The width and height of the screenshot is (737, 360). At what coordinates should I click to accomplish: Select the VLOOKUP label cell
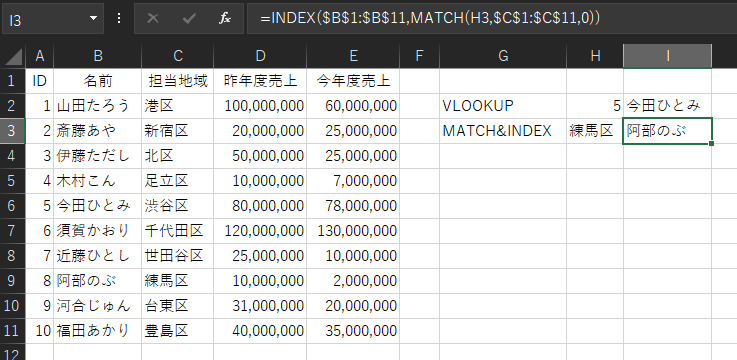point(503,106)
